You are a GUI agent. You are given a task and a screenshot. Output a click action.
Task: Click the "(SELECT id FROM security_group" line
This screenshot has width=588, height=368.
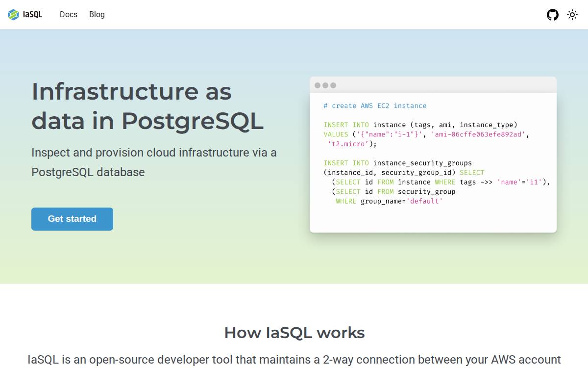393,191
